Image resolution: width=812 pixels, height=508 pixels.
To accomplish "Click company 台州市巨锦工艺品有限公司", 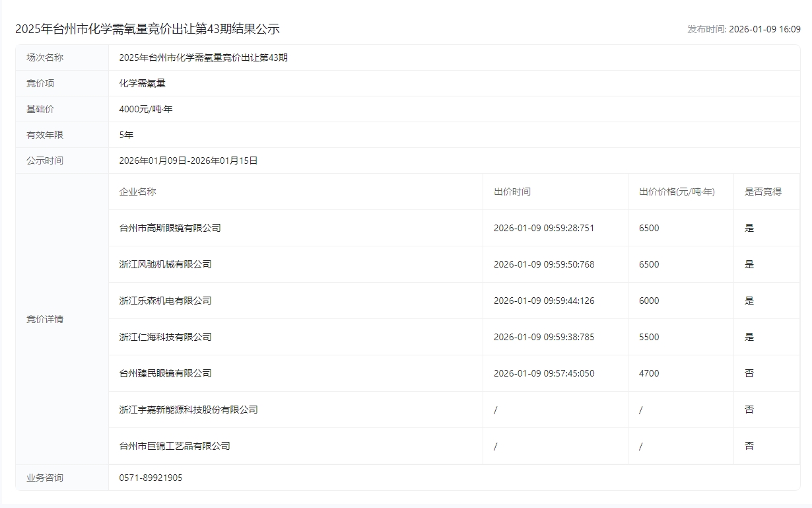I will [x=174, y=446].
